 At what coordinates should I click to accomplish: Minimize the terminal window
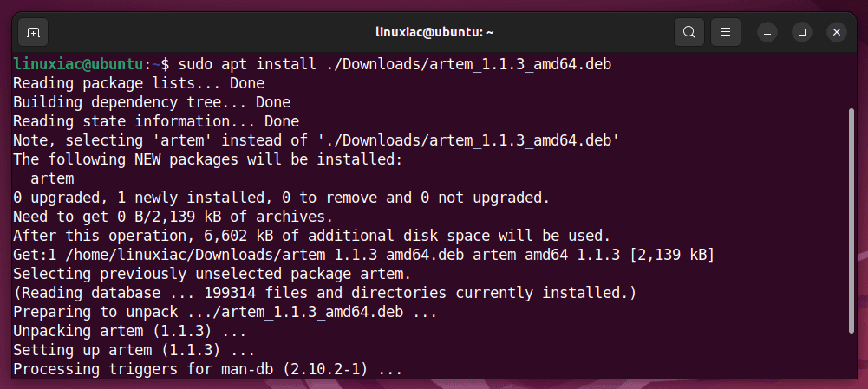767,33
